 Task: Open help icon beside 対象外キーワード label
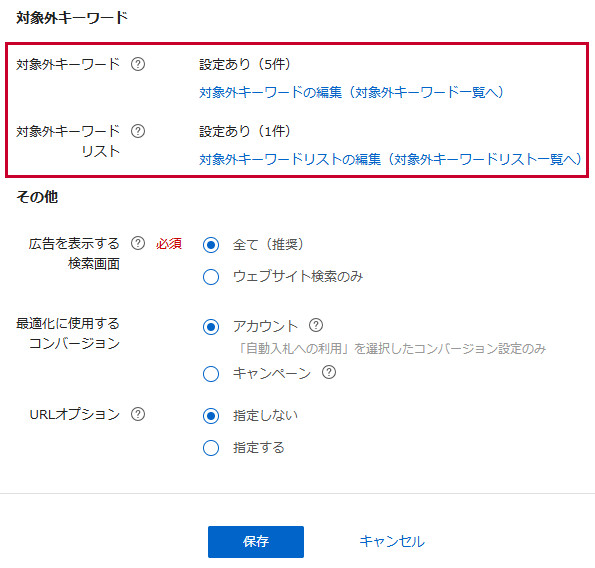(138, 64)
